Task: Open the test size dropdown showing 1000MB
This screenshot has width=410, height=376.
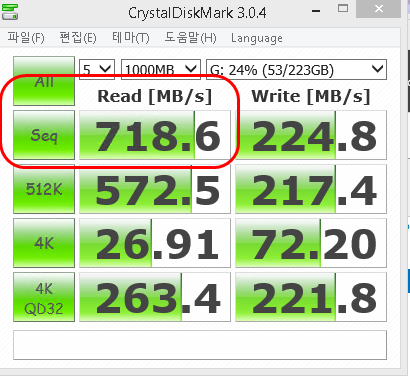Action: [x=161, y=69]
